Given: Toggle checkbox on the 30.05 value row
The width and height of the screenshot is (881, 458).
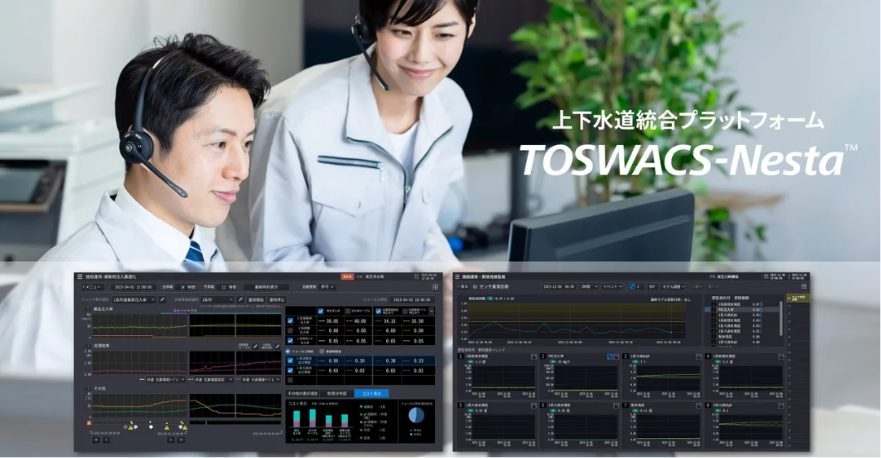Looking at the screenshot, I should [x=290, y=321].
